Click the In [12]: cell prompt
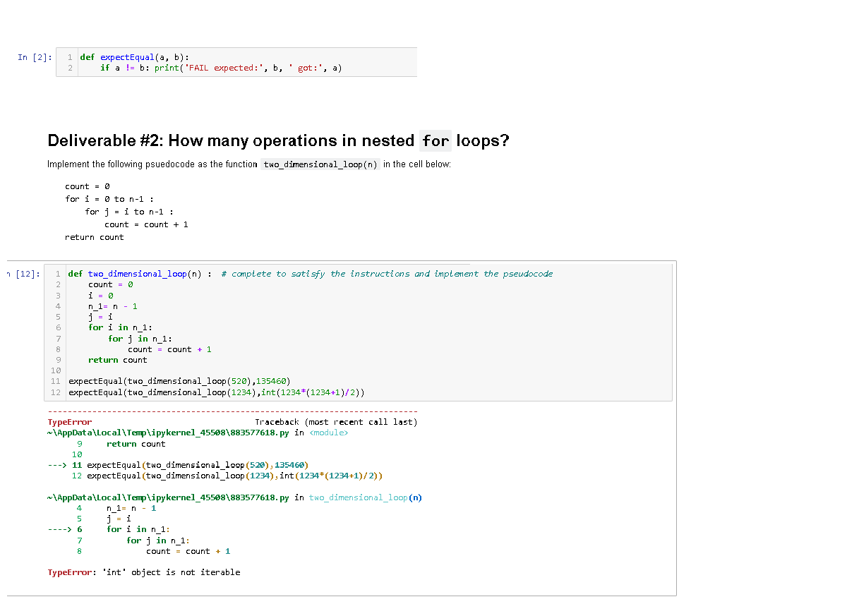 coord(14,274)
